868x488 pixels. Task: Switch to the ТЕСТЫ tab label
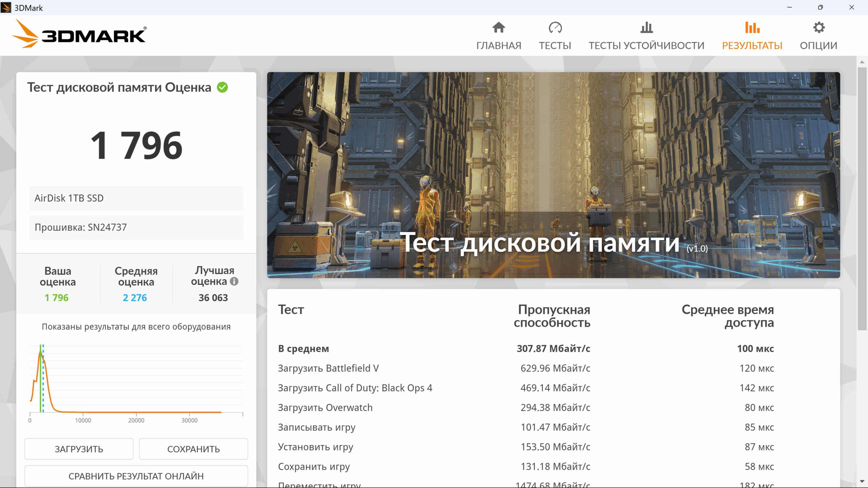click(x=555, y=45)
